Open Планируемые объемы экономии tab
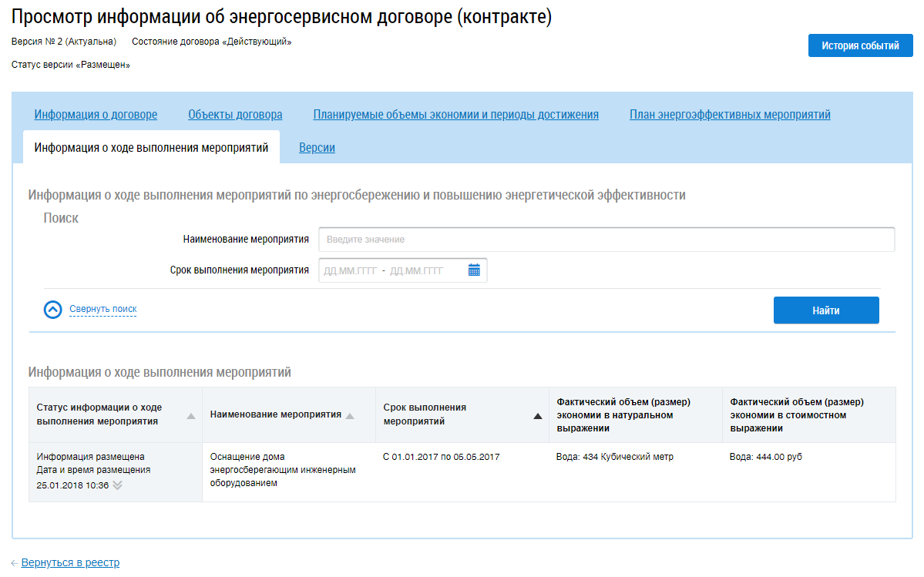Viewport: 924px width, 577px height. click(455, 114)
